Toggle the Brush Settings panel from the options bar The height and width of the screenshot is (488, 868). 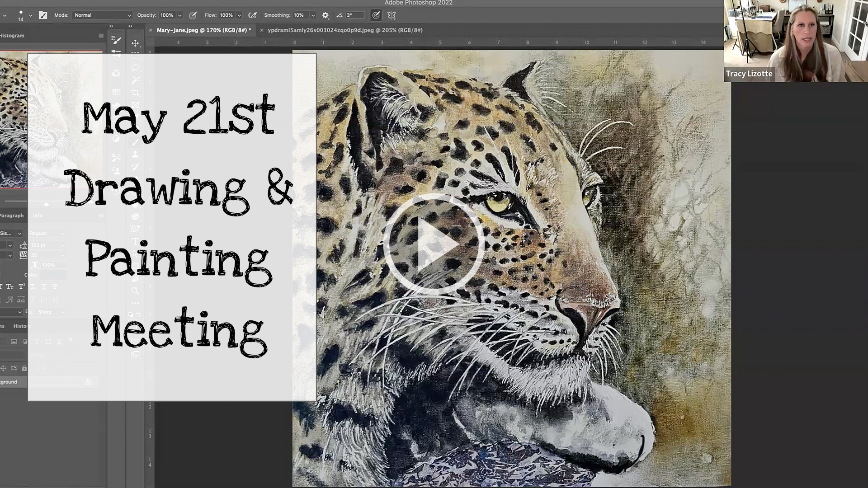43,15
